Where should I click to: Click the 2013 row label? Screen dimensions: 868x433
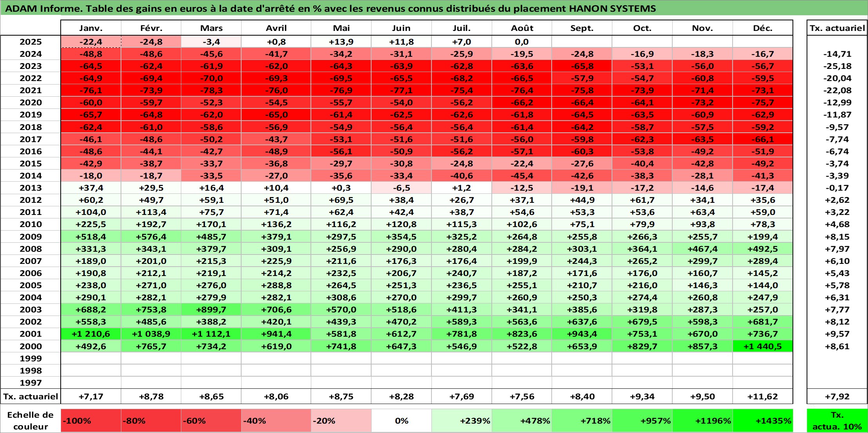click(x=31, y=188)
